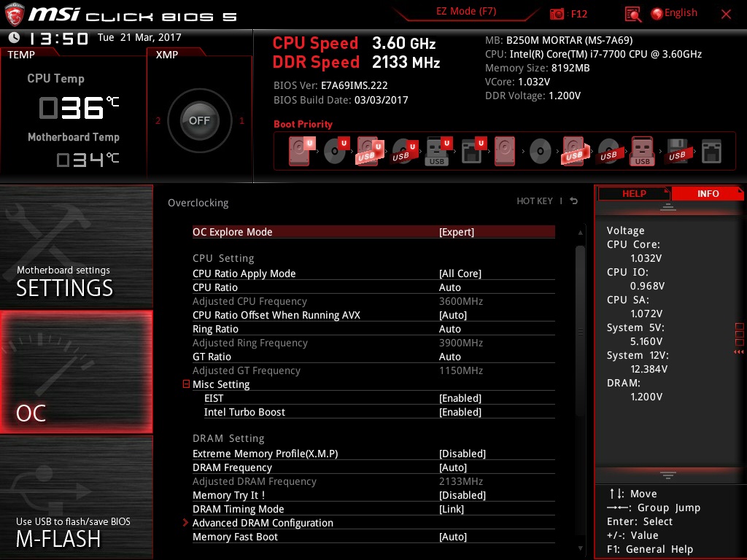Screen dimensions: 747x560
Task: Take a screenshot with the F12 camera icon
Action: click(x=557, y=14)
